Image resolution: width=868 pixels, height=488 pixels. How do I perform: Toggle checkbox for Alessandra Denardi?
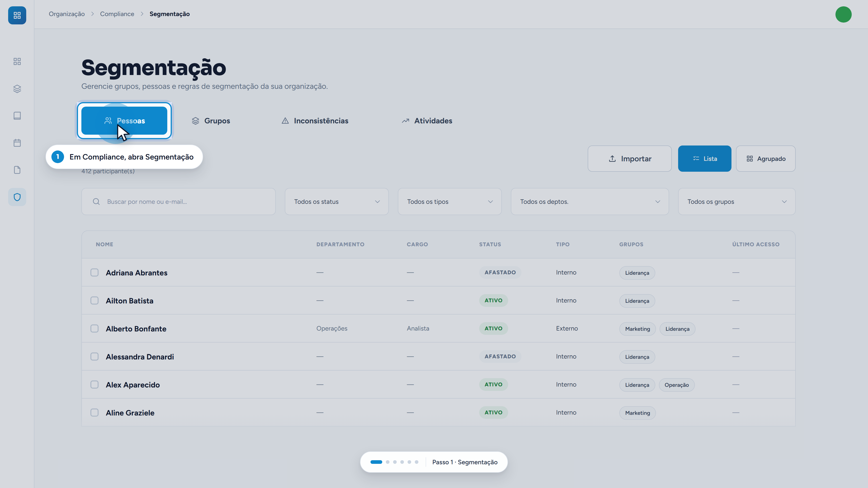pos(94,356)
